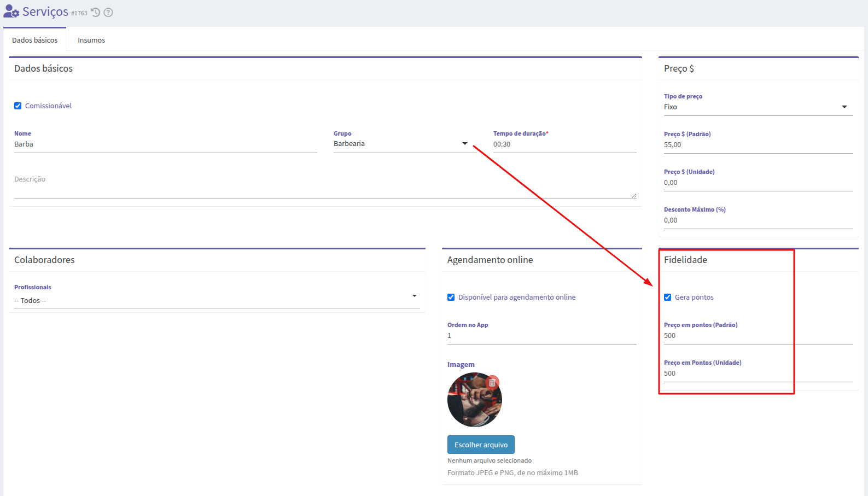868x496 pixels.
Task: Click the Preço $ (Unidade) field
Action: 758,183
